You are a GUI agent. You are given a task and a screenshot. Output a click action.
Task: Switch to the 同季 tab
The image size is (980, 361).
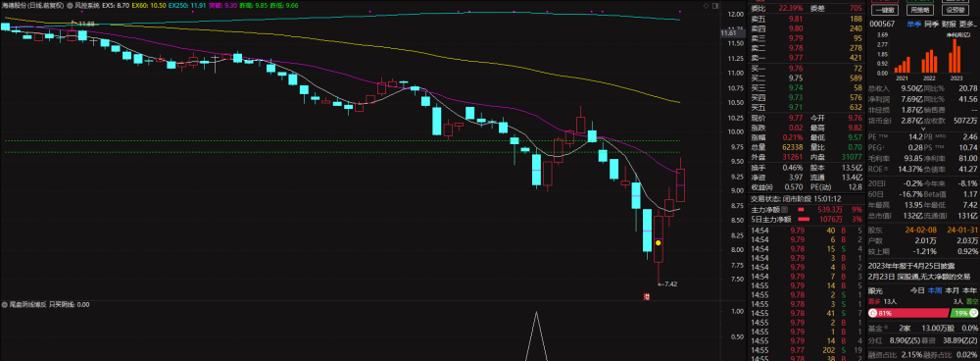tap(931, 24)
